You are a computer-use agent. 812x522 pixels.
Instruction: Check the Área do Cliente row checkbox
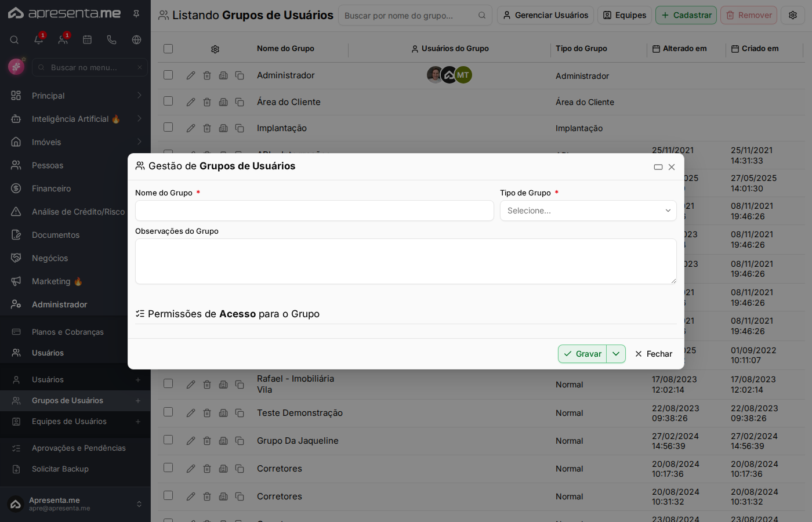[x=168, y=101]
